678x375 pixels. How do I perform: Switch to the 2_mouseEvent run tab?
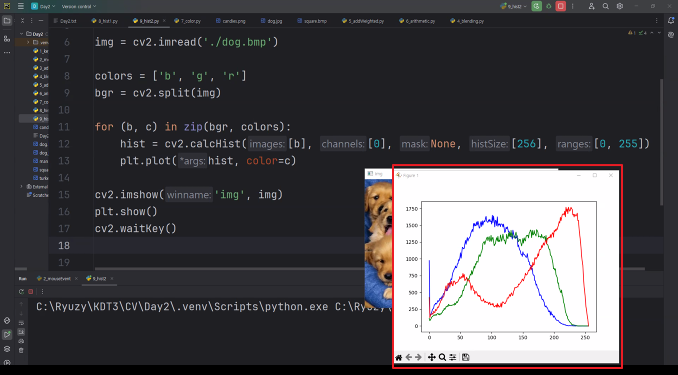point(54,279)
